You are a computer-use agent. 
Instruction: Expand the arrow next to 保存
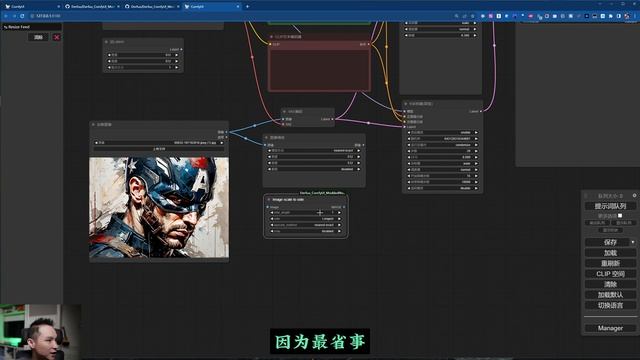tap(633, 242)
